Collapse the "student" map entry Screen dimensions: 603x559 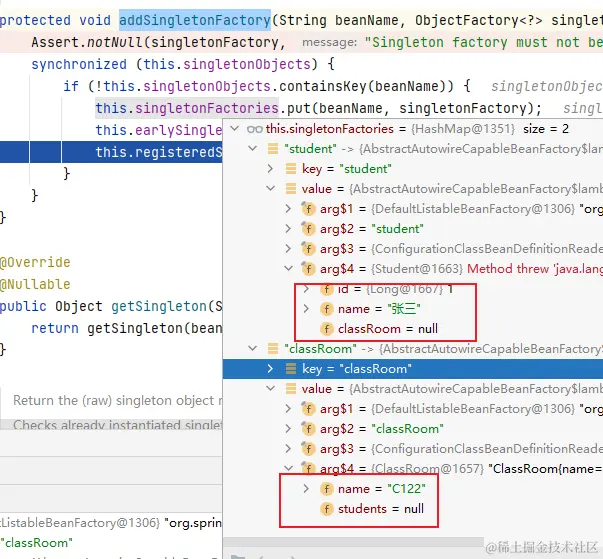[x=253, y=149]
